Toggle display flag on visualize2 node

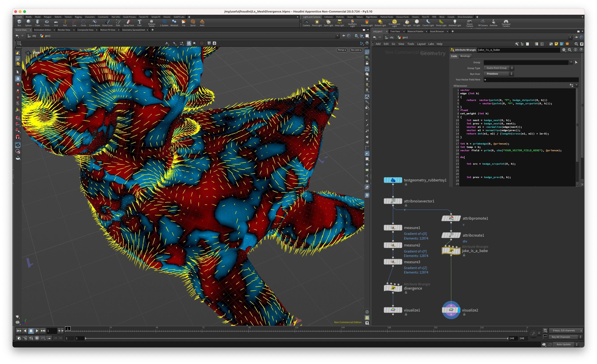coord(459,310)
